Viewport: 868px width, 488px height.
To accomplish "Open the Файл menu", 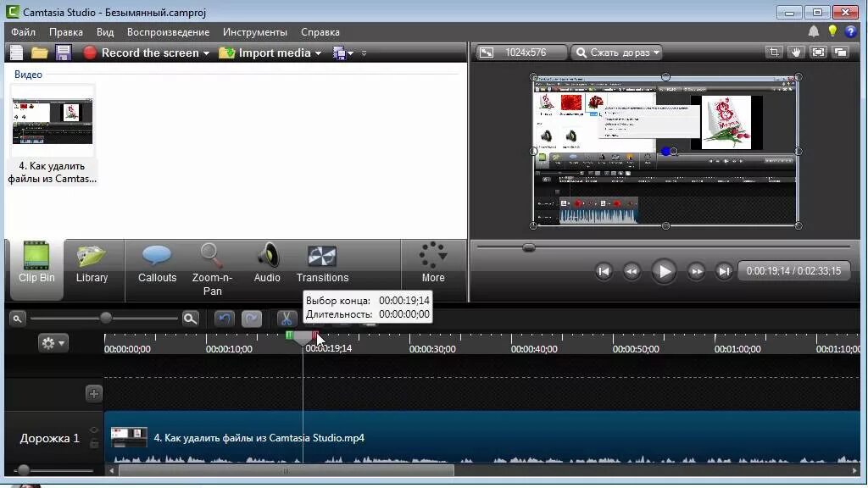I will 23,32.
